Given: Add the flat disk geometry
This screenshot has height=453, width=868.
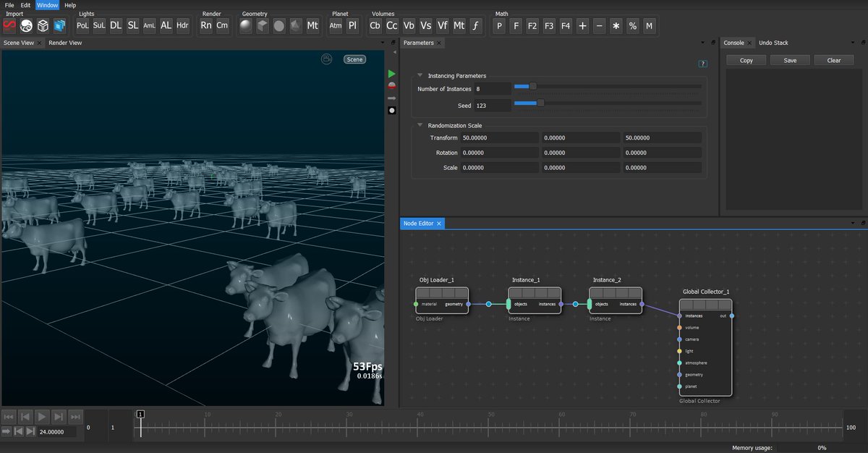Looking at the screenshot, I should pyautogui.click(x=280, y=25).
